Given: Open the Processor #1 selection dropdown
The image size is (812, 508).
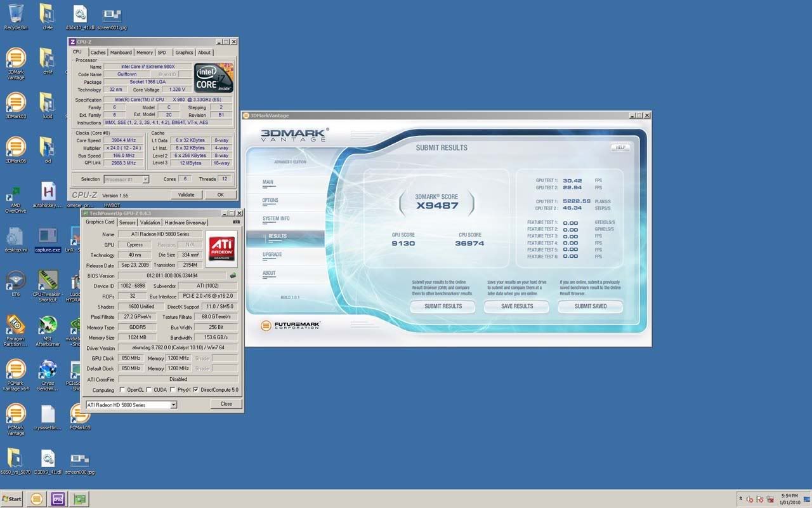Looking at the screenshot, I should [x=145, y=180].
